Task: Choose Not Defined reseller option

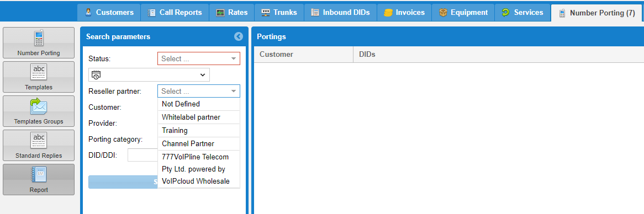Action: (199, 104)
